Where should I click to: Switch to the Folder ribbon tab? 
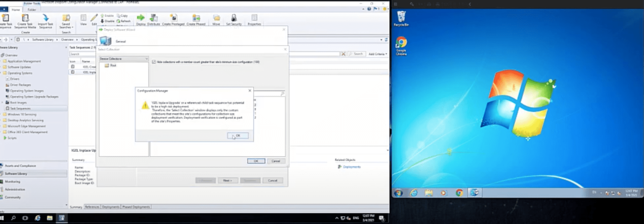(x=32, y=10)
